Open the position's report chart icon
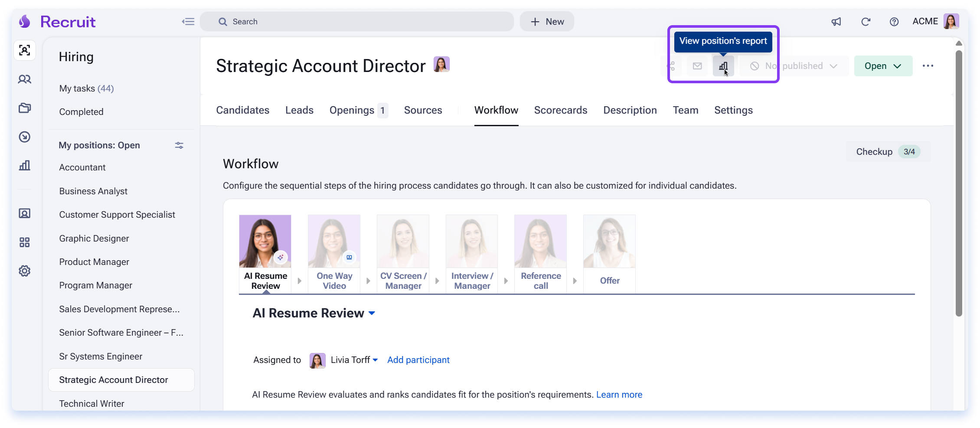The width and height of the screenshot is (980, 428). (x=723, y=66)
